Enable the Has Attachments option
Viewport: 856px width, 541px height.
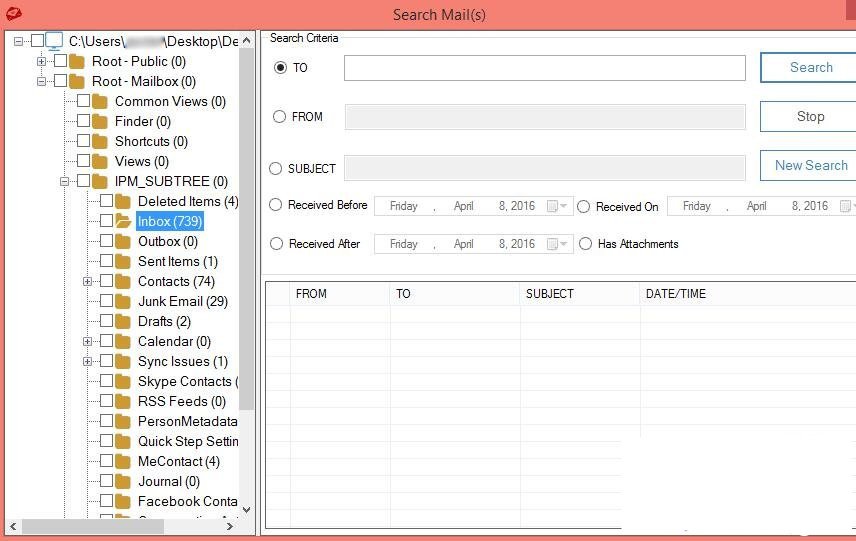pos(585,243)
